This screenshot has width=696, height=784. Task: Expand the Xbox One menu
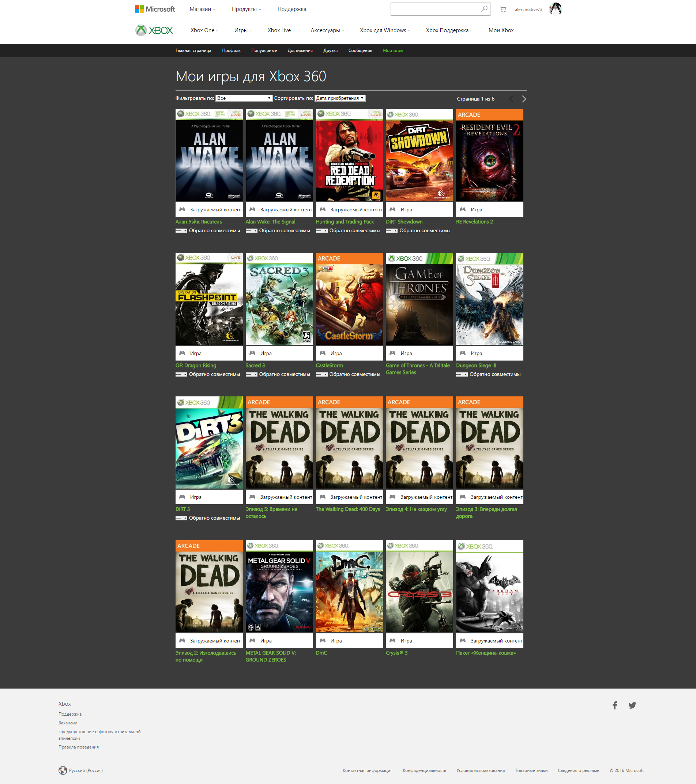click(204, 30)
